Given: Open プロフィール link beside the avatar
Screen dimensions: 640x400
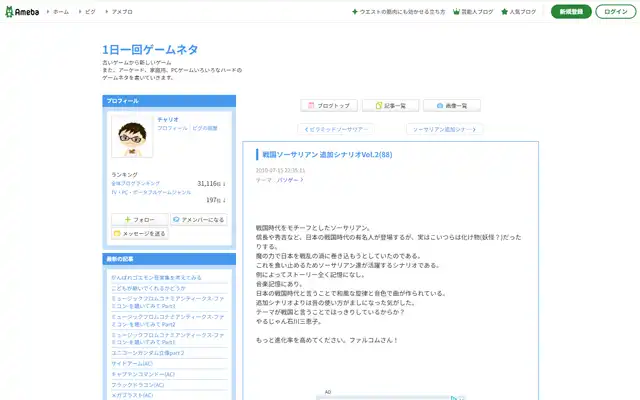Looking at the screenshot, I should [172, 128].
